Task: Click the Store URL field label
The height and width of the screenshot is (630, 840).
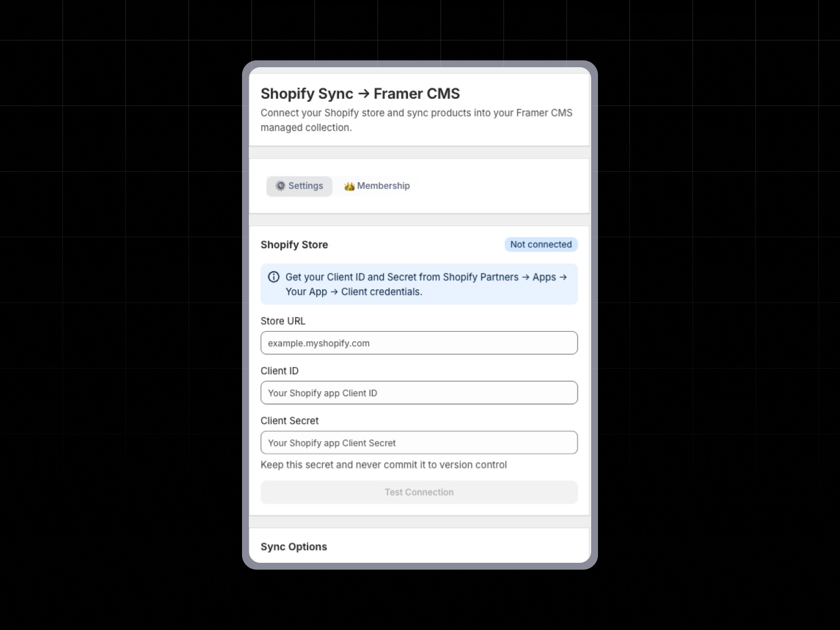Action: click(283, 321)
